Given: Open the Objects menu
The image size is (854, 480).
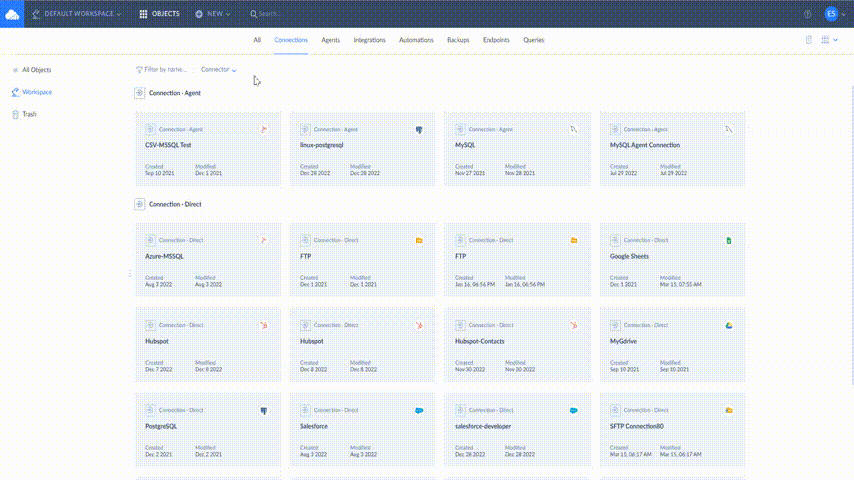Looking at the screenshot, I should click(x=160, y=14).
